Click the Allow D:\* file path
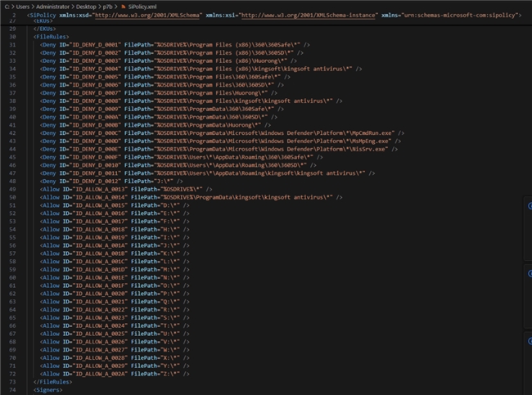Viewport: 532px width, 395px height. click(x=170, y=205)
